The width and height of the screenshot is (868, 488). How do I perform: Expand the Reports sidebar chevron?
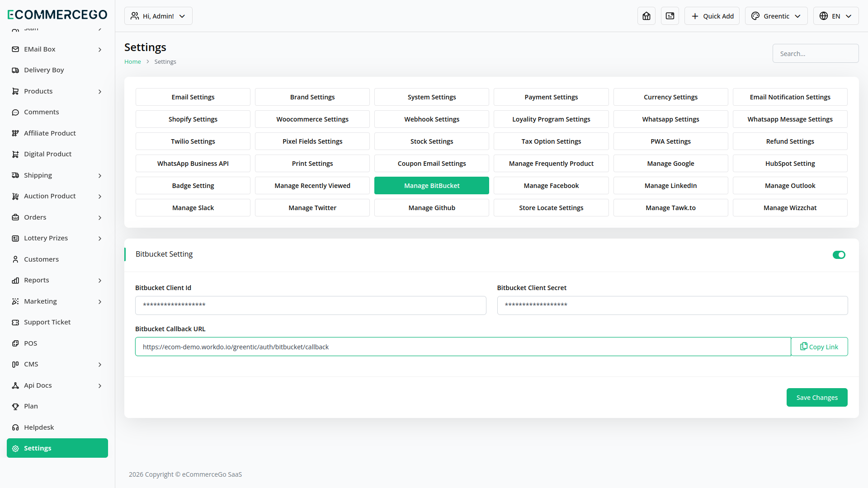pos(100,281)
